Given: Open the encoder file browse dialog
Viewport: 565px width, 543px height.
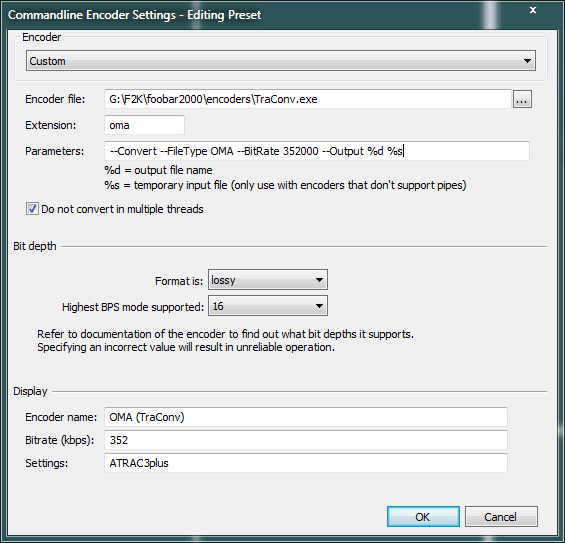Looking at the screenshot, I should click(x=522, y=99).
